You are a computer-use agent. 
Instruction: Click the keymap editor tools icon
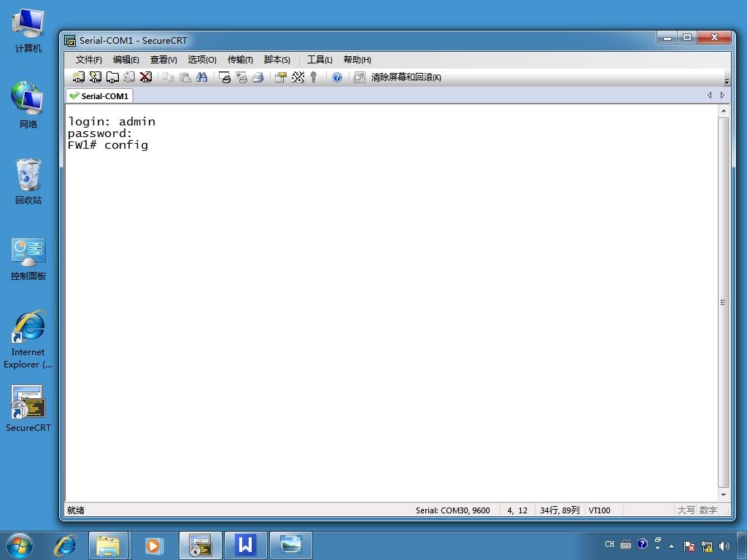tap(298, 77)
